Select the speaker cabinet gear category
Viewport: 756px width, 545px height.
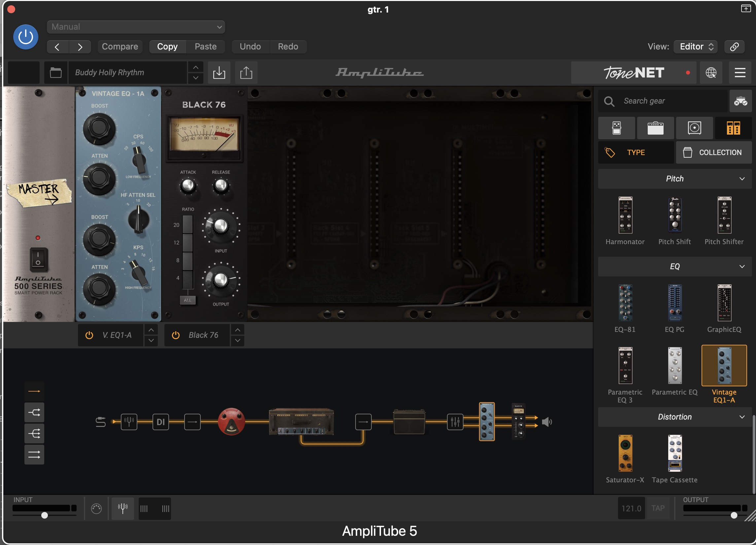[694, 128]
